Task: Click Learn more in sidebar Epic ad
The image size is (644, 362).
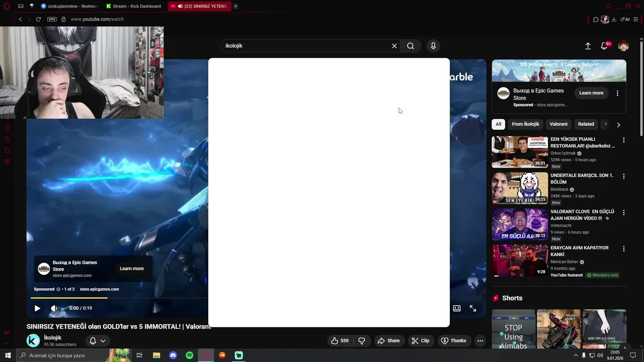Action: [591, 93]
